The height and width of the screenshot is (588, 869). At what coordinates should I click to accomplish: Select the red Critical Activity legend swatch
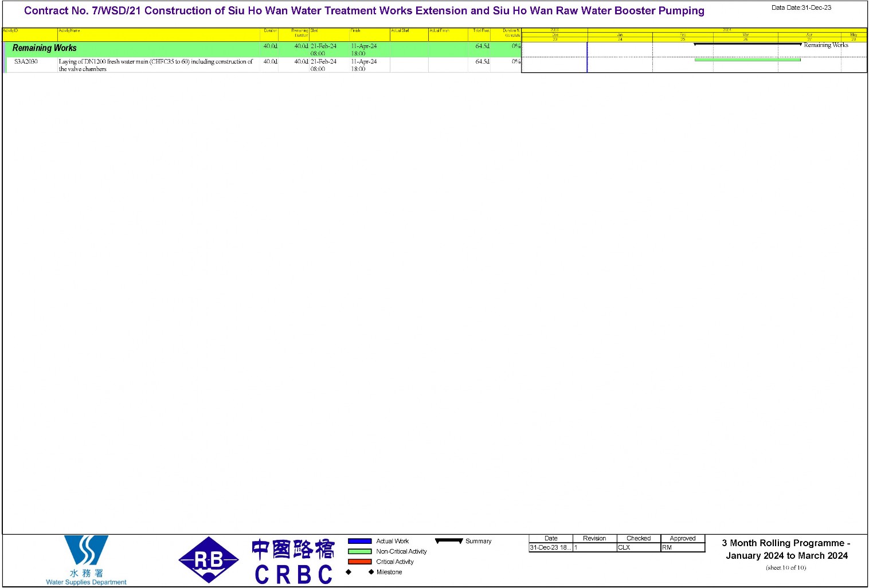[x=360, y=562]
